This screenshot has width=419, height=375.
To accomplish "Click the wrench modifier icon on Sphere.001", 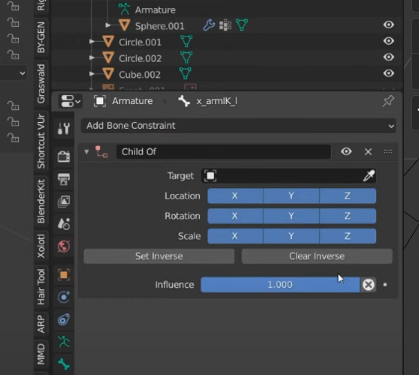I will [209, 25].
